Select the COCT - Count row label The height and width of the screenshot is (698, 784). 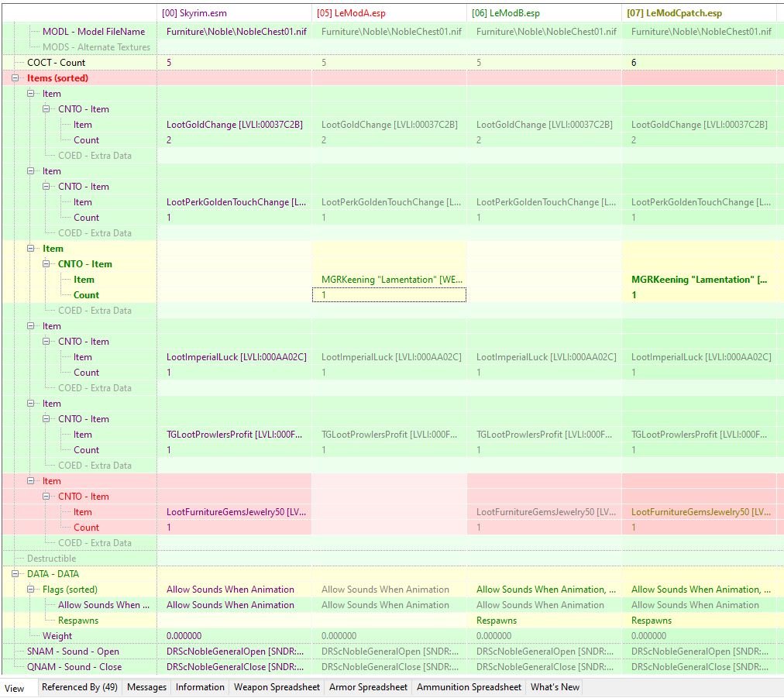pos(56,63)
